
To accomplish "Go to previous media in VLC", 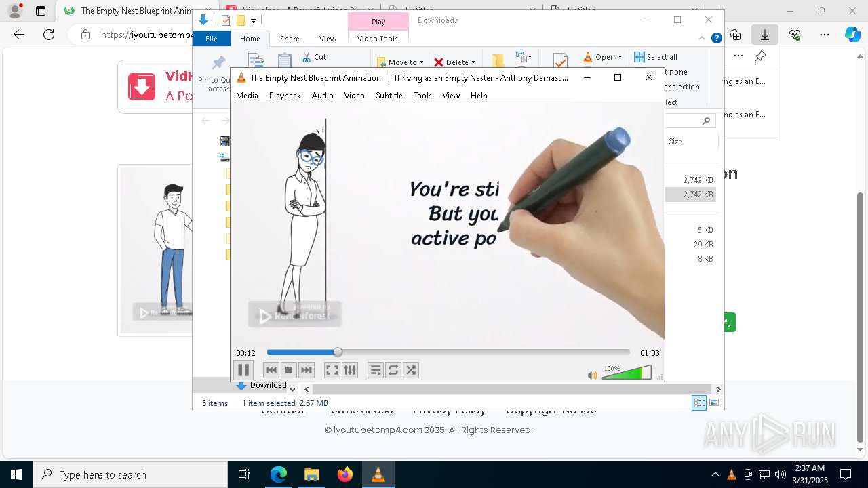I will point(271,370).
